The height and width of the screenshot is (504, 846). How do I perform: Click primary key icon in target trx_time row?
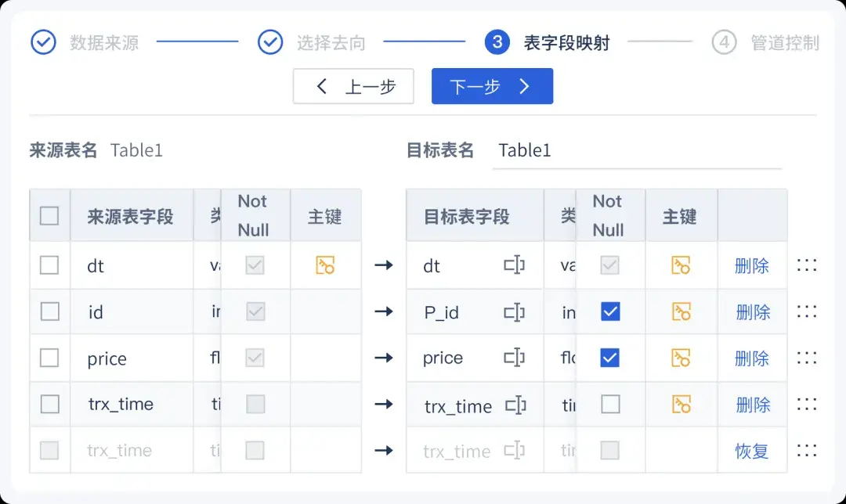[x=681, y=405]
